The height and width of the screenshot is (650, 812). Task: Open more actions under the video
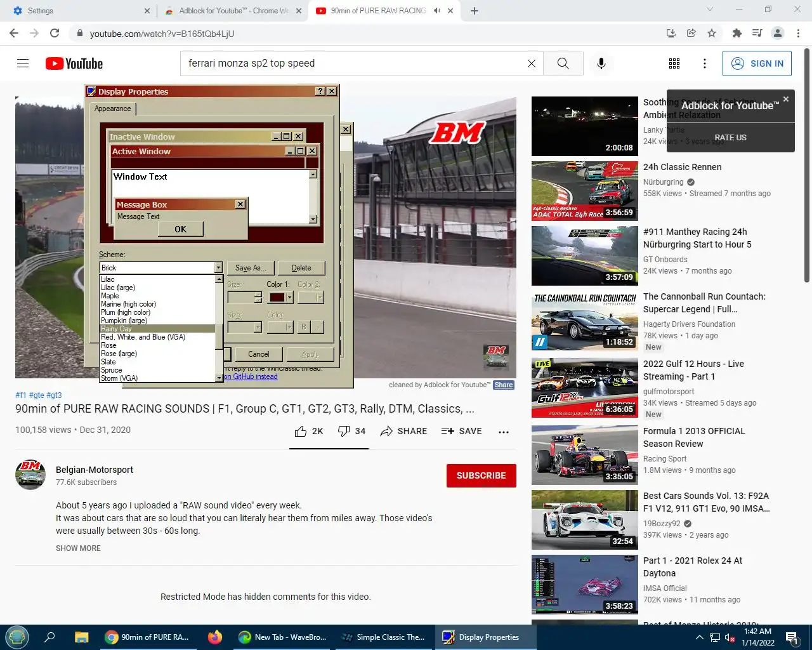(504, 432)
